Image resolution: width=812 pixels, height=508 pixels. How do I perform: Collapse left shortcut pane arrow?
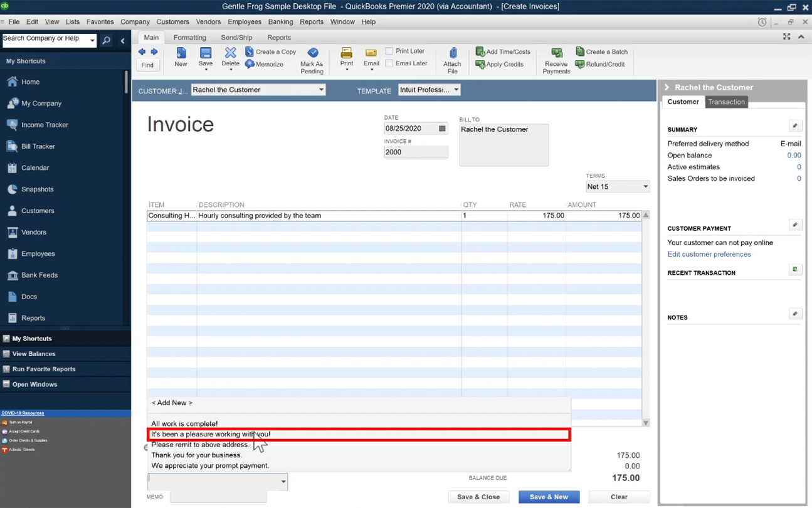point(123,41)
